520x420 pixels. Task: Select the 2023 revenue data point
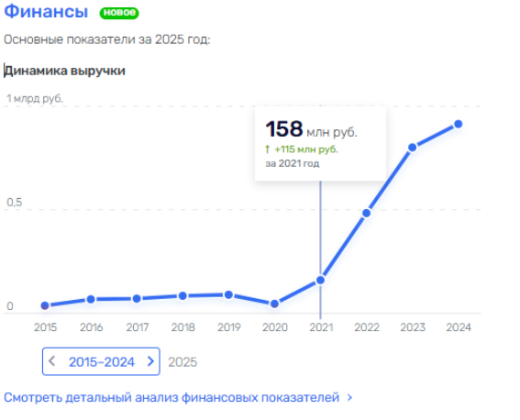tap(412, 148)
